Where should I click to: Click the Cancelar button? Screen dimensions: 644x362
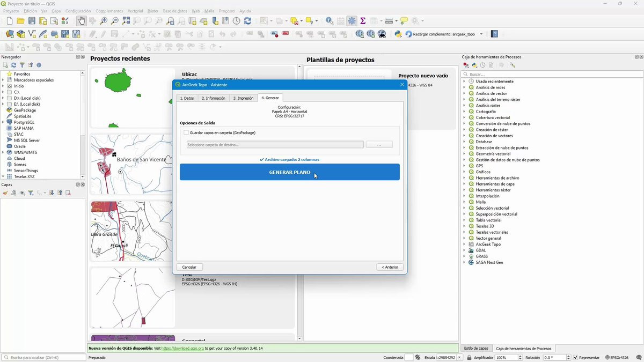(189, 267)
